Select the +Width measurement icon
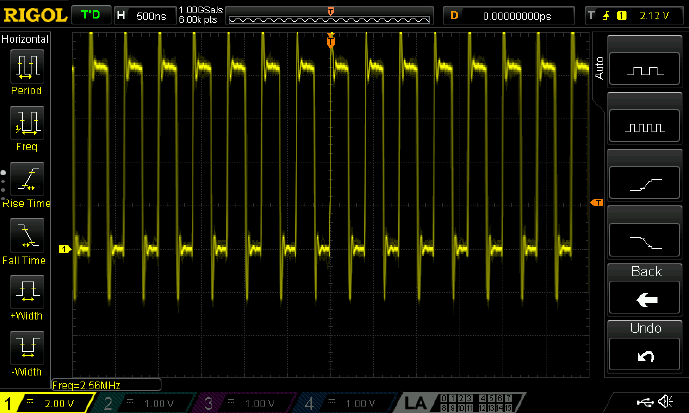The image size is (689, 413). 27,292
